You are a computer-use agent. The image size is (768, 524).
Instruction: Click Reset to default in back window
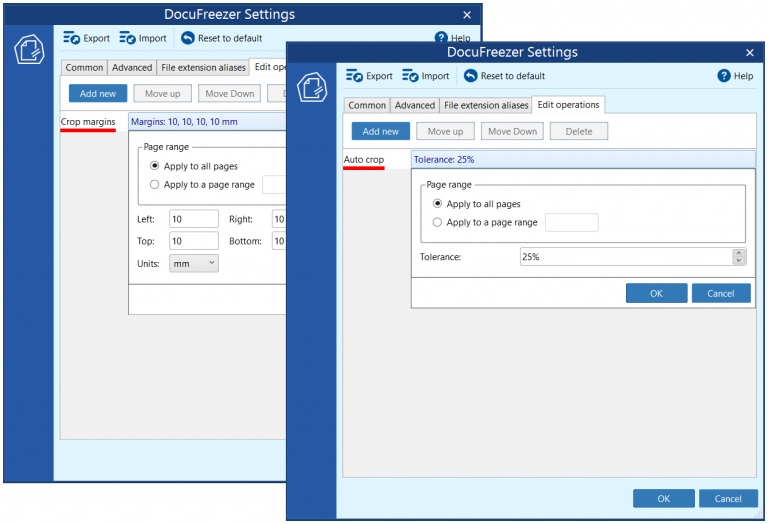[x=221, y=38]
